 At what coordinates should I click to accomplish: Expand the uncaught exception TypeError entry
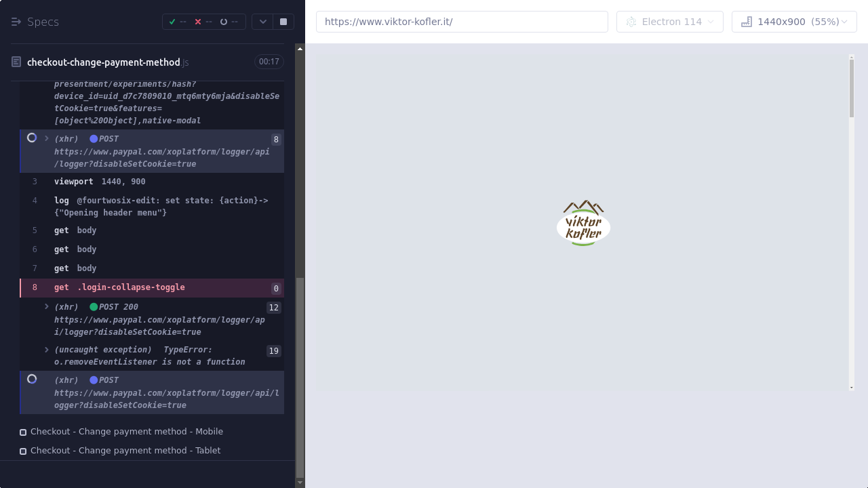coord(47,350)
